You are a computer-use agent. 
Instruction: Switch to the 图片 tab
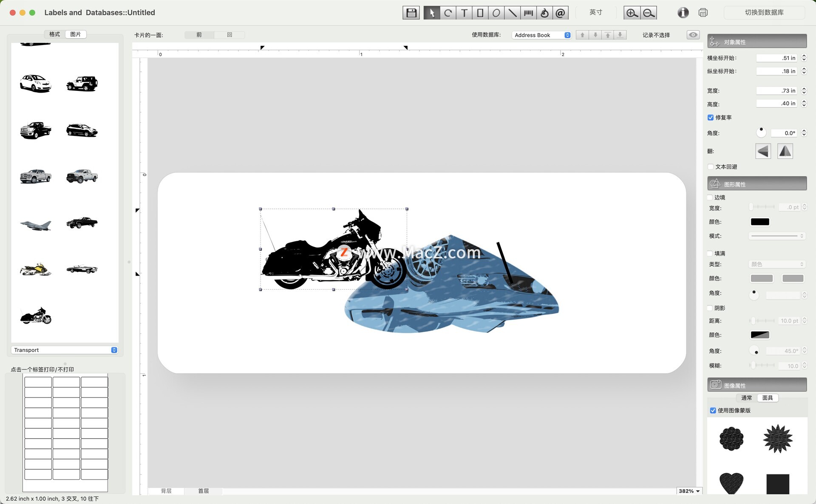point(76,34)
